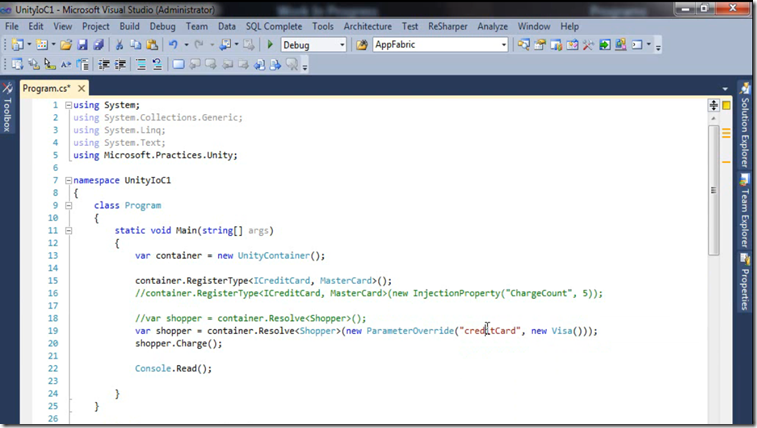Image resolution: width=757 pixels, height=428 pixels.
Task: Click the Navigate Backward icon
Action: (225, 45)
